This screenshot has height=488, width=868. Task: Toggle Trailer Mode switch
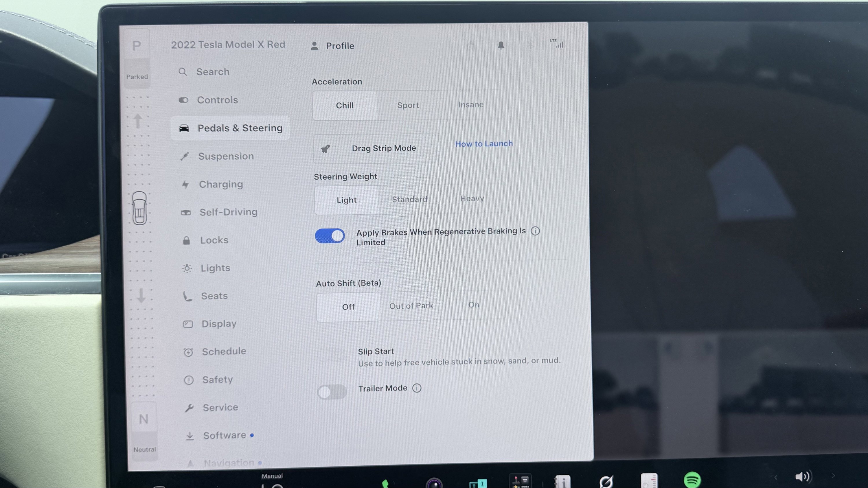[332, 392]
